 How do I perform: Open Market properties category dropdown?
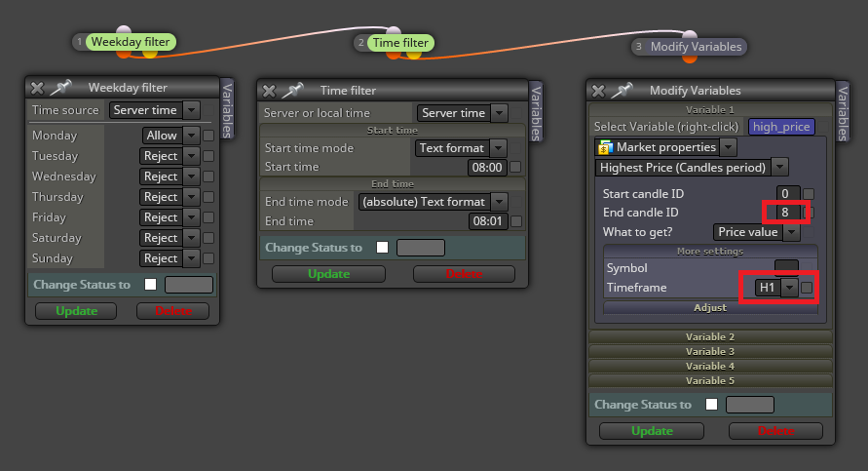(x=729, y=147)
